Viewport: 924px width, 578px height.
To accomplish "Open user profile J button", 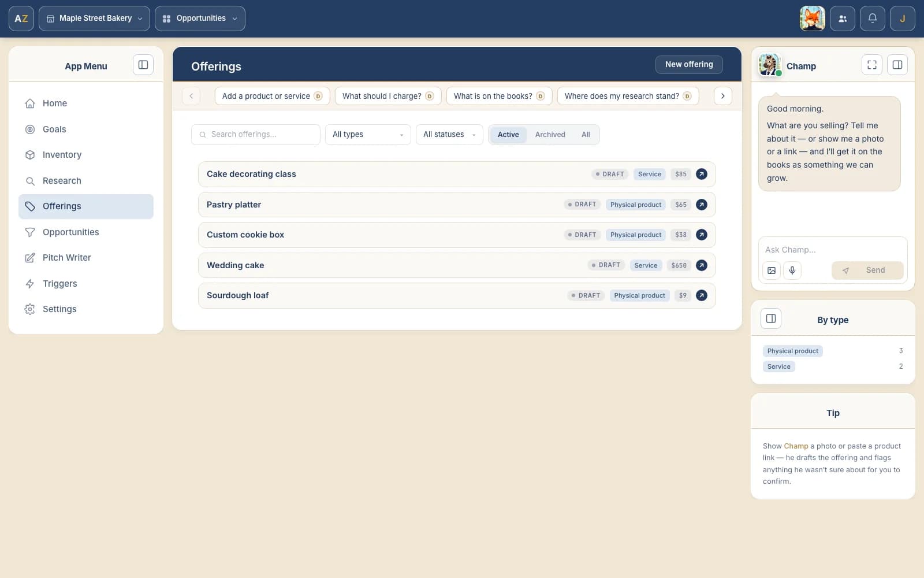I will pyautogui.click(x=903, y=18).
